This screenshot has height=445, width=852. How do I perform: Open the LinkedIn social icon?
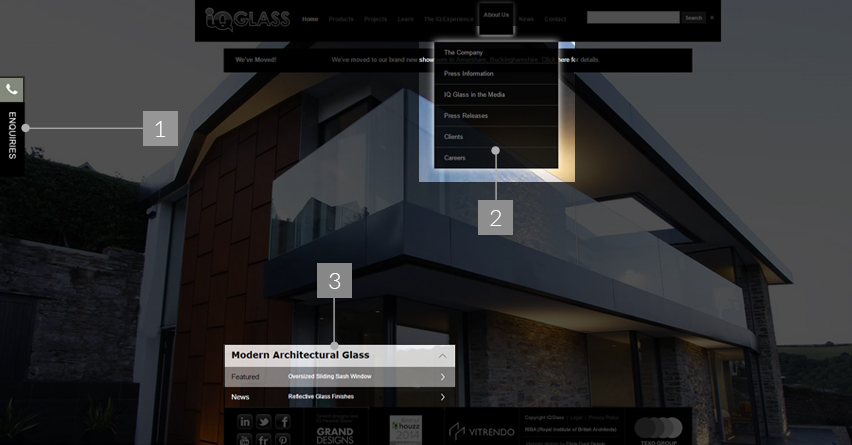click(245, 422)
